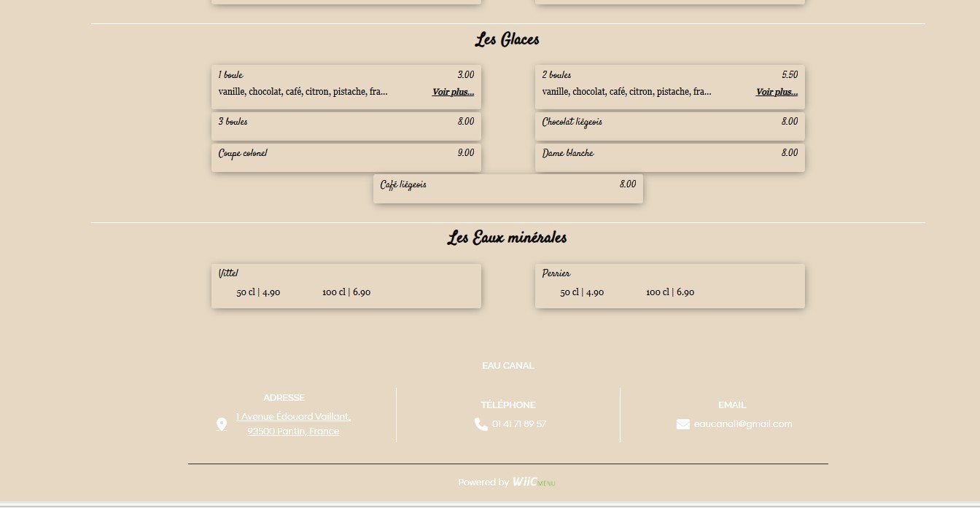
Task: Click the 2 boules price 5.50
Action: click(x=790, y=75)
